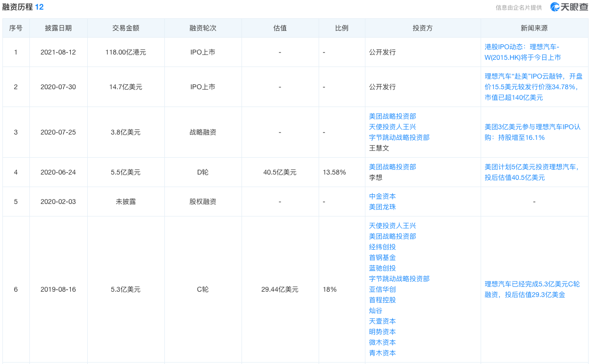Open investor 首钢基金
Image resolution: width=591 pixels, height=364 pixels.
coord(382,257)
